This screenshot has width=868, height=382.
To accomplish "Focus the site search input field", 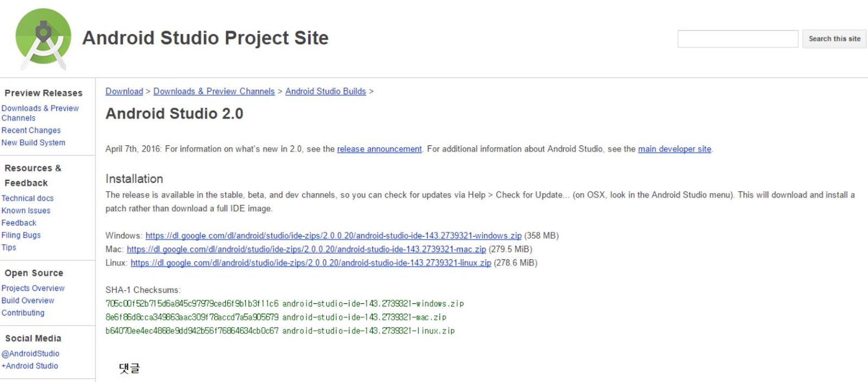I will pyautogui.click(x=738, y=39).
